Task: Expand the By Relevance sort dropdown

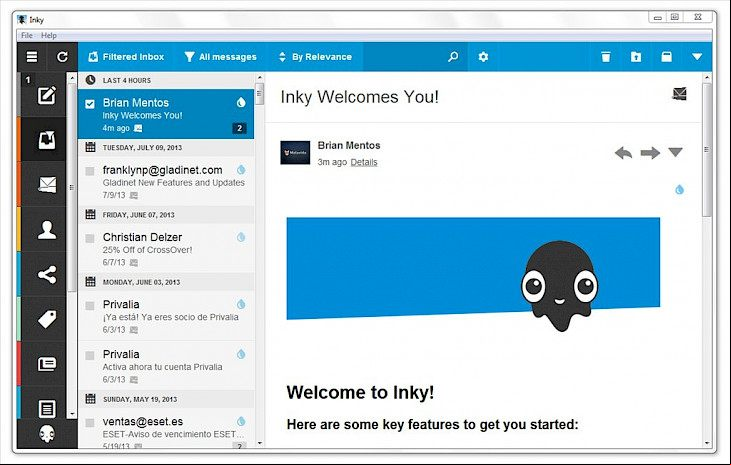Action: (315, 57)
